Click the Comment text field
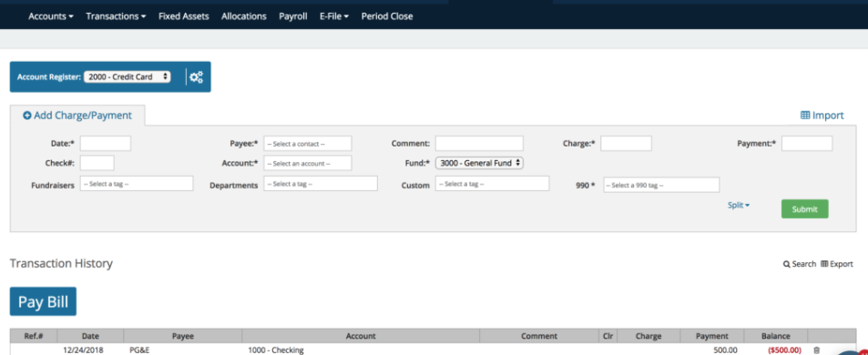868x355 pixels. 479,143
